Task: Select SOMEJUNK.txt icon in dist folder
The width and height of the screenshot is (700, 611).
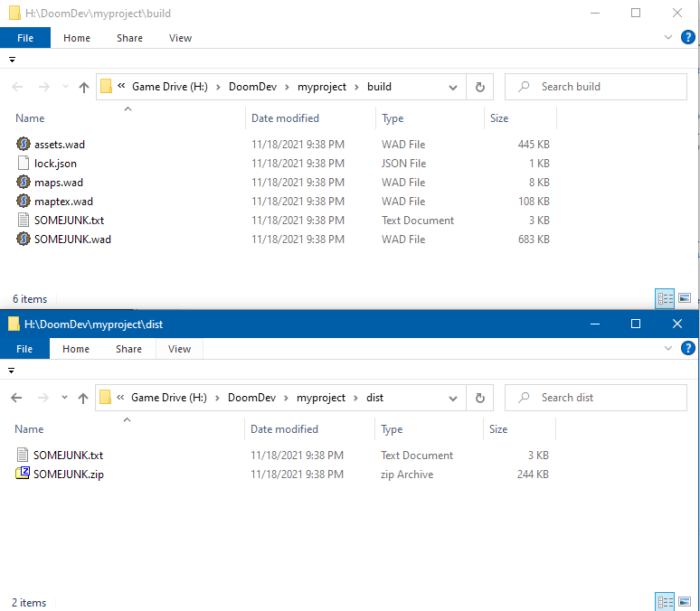Action: click(x=23, y=455)
